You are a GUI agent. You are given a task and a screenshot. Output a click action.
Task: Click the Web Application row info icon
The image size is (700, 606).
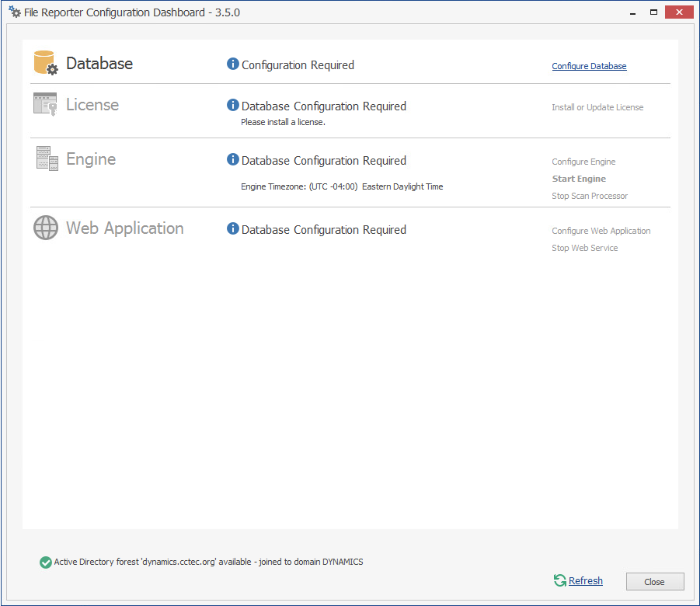232,228
